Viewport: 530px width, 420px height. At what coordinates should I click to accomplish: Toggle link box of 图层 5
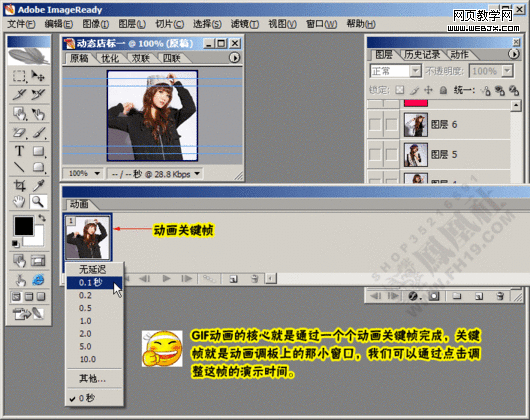tap(391, 155)
